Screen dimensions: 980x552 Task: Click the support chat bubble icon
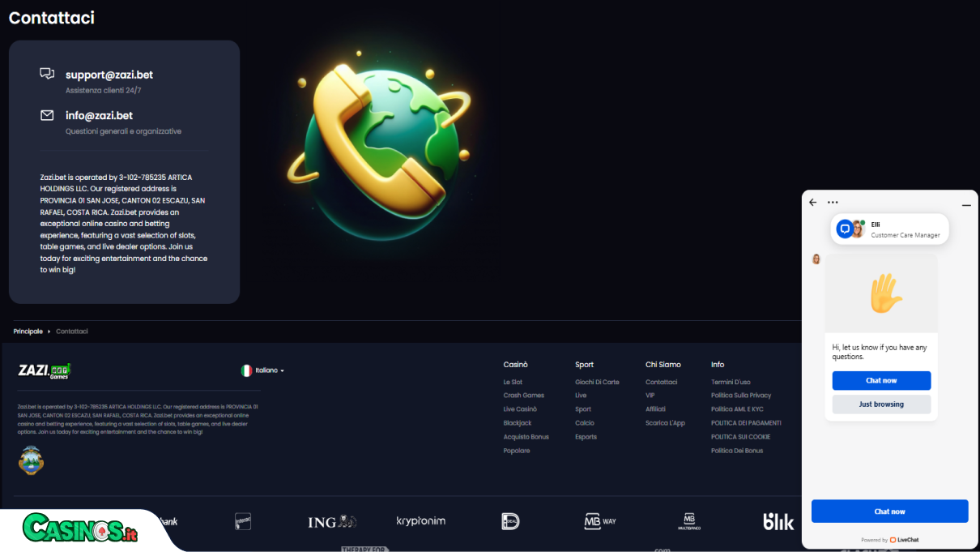47,74
